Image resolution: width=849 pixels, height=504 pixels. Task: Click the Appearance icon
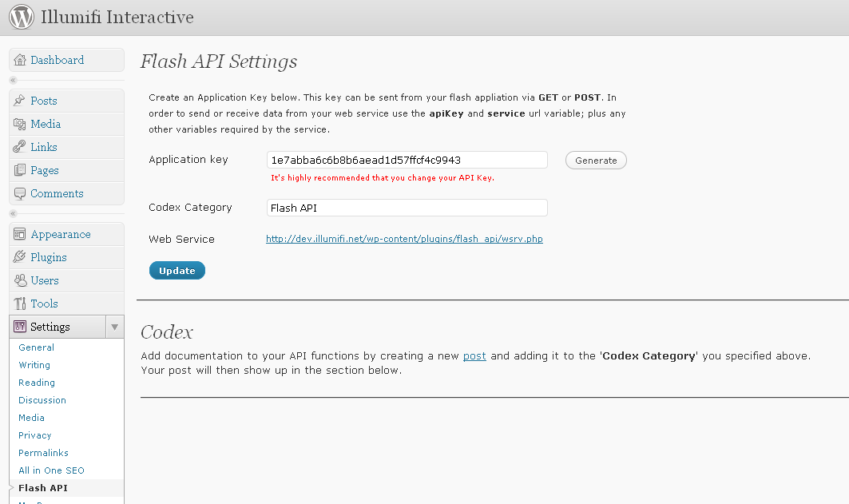click(19, 234)
